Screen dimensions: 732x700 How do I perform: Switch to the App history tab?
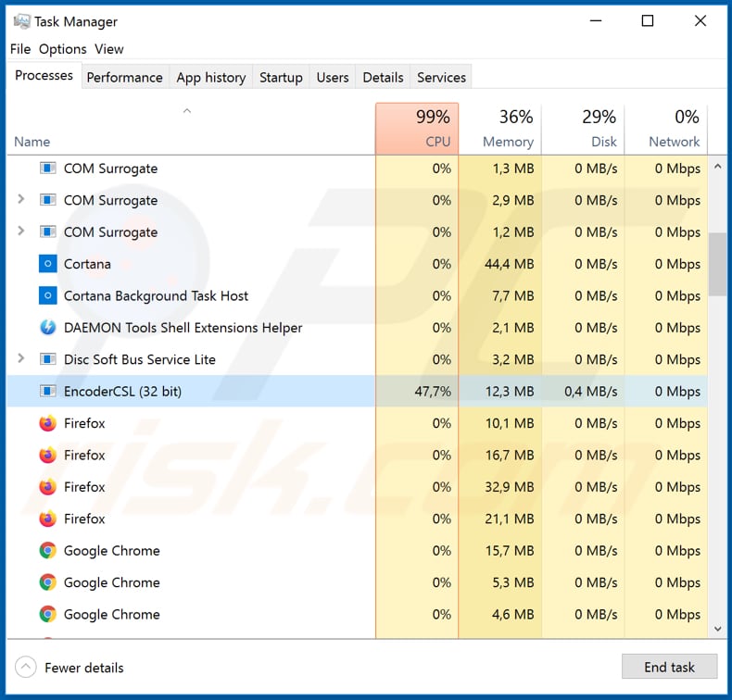[x=211, y=77]
